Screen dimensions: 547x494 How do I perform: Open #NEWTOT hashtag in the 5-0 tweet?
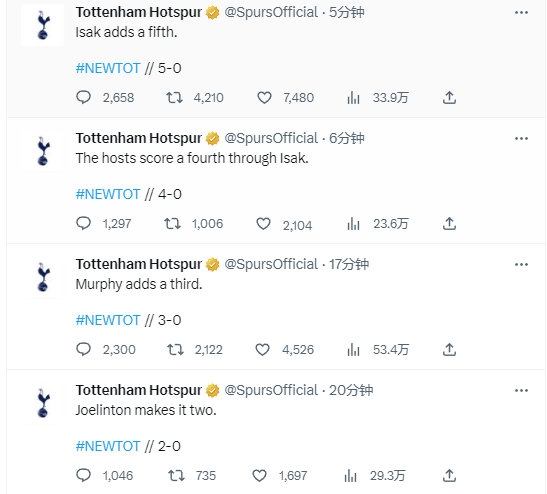point(108,68)
